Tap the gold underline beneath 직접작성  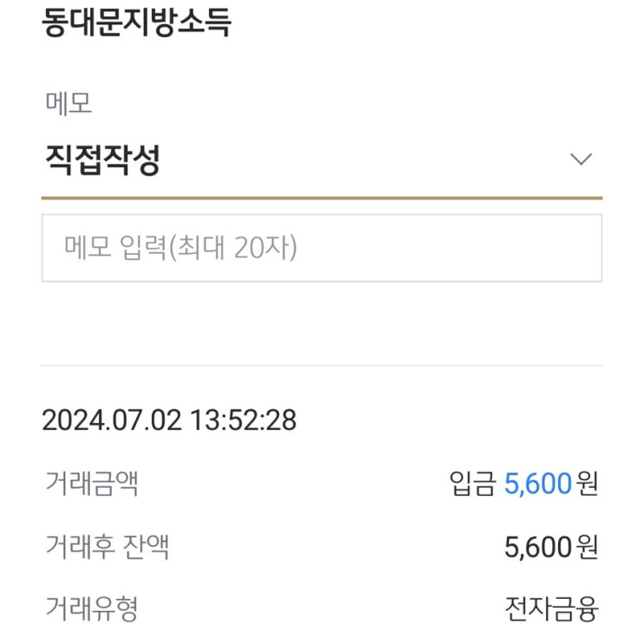tap(321, 198)
